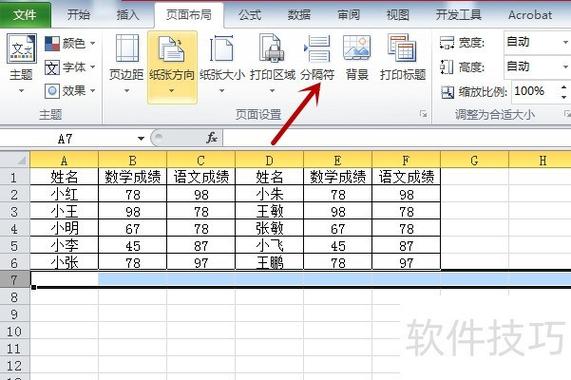Open the 字体 theme fonts menu

70,67
